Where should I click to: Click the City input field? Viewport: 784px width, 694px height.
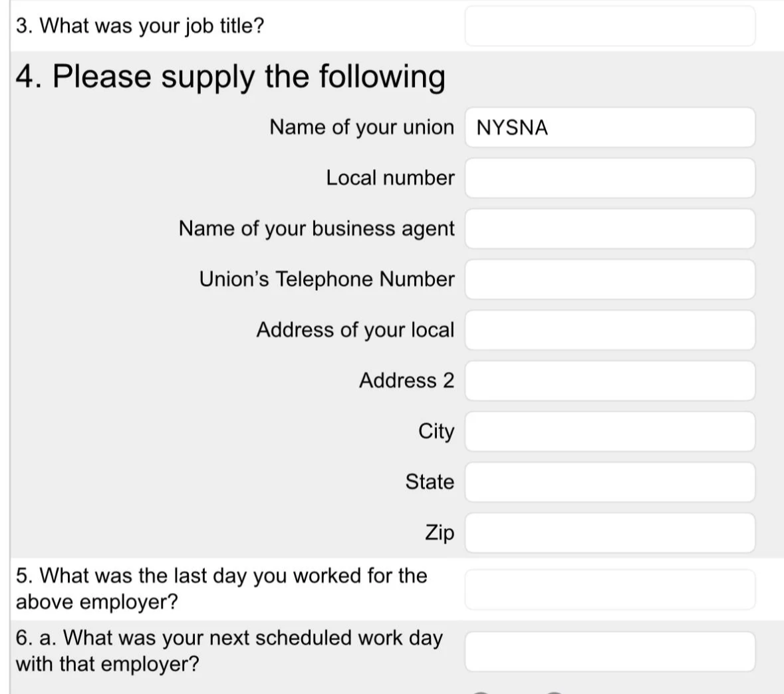pos(610,431)
